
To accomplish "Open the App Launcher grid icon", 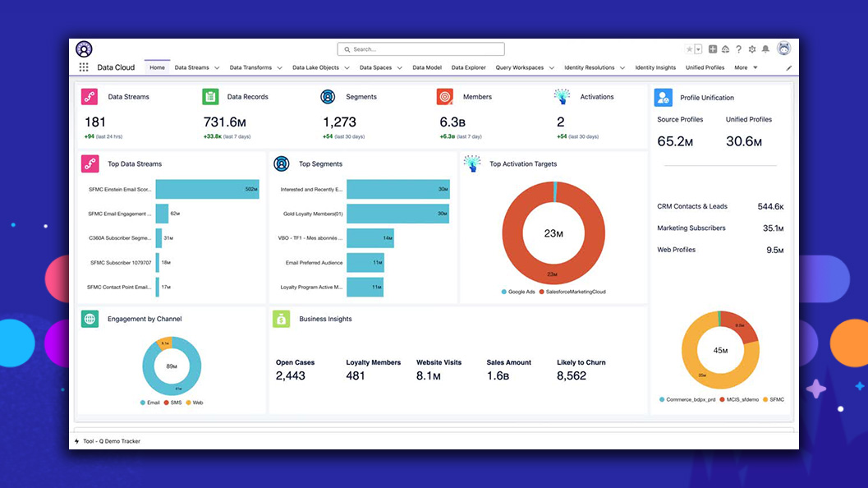I will [x=84, y=67].
